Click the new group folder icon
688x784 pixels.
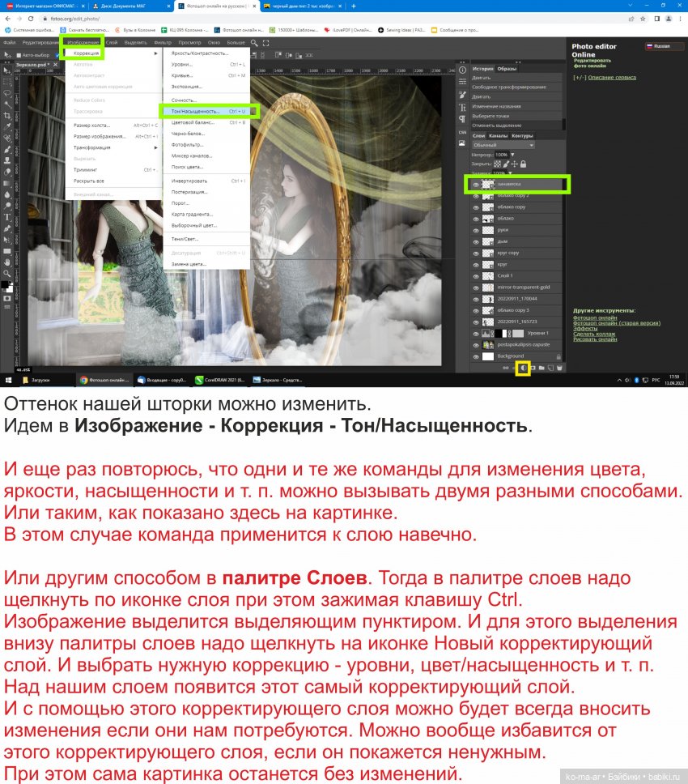click(x=541, y=369)
